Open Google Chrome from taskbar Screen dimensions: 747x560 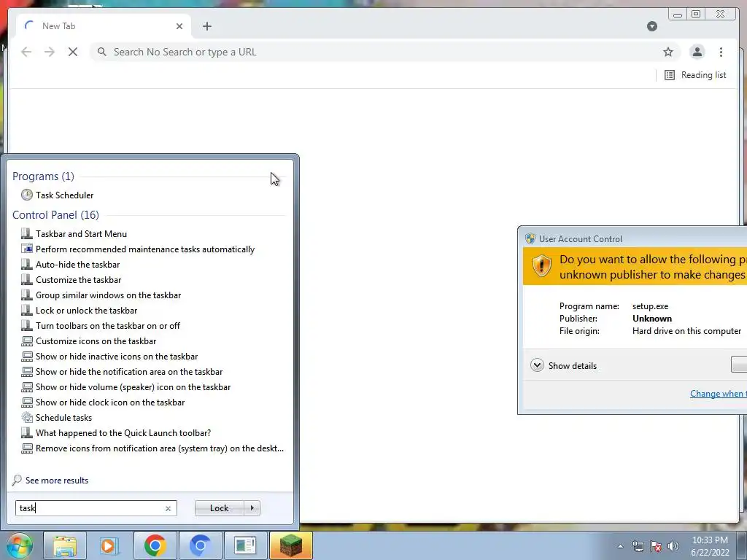coord(155,545)
